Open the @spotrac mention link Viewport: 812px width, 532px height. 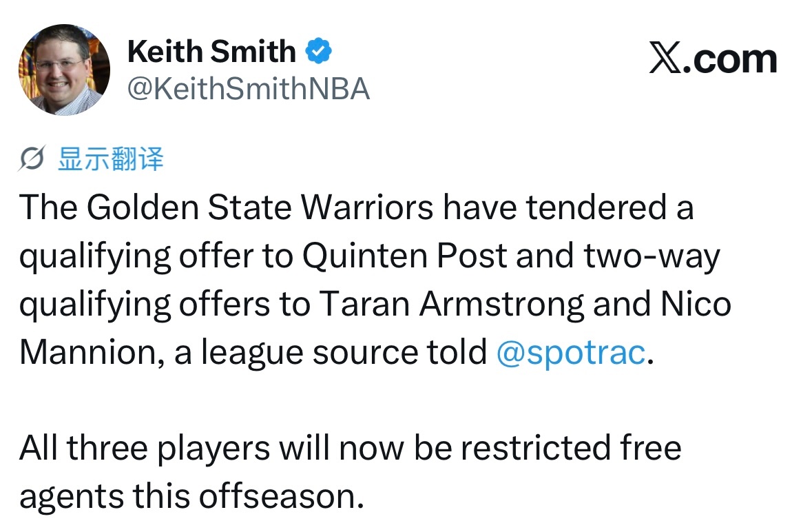click(571, 352)
